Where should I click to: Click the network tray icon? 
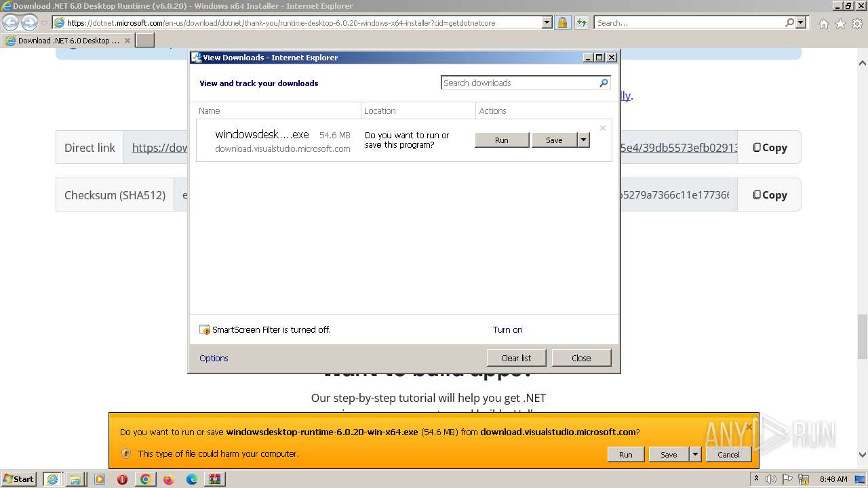pos(803,479)
